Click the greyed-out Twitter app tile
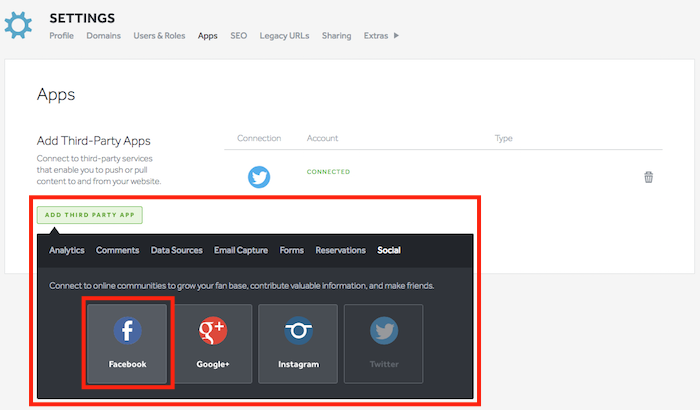 click(x=383, y=343)
